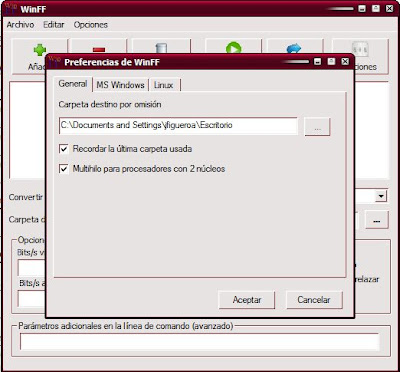Click the default destination folder path field
The width and height of the screenshot is (400, 372).
[x=178, y=125]
